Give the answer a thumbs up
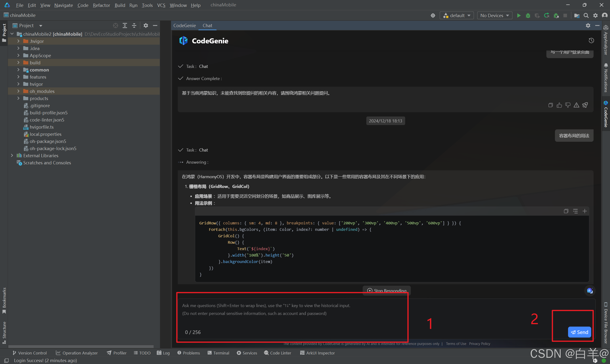Image resolution: width=610 pixels, height=364 pixels. point(559,105)
